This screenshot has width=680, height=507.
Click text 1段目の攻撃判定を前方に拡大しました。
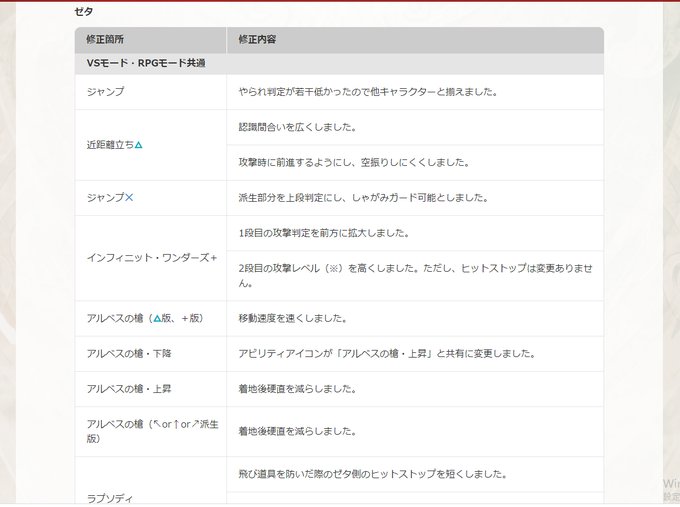(x=324, y=233)
